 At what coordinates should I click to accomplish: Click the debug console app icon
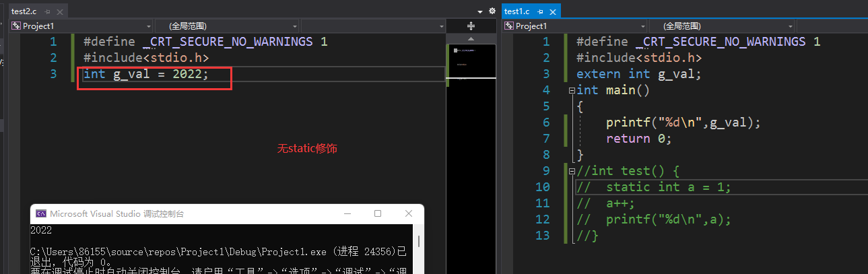pos(41,213)
